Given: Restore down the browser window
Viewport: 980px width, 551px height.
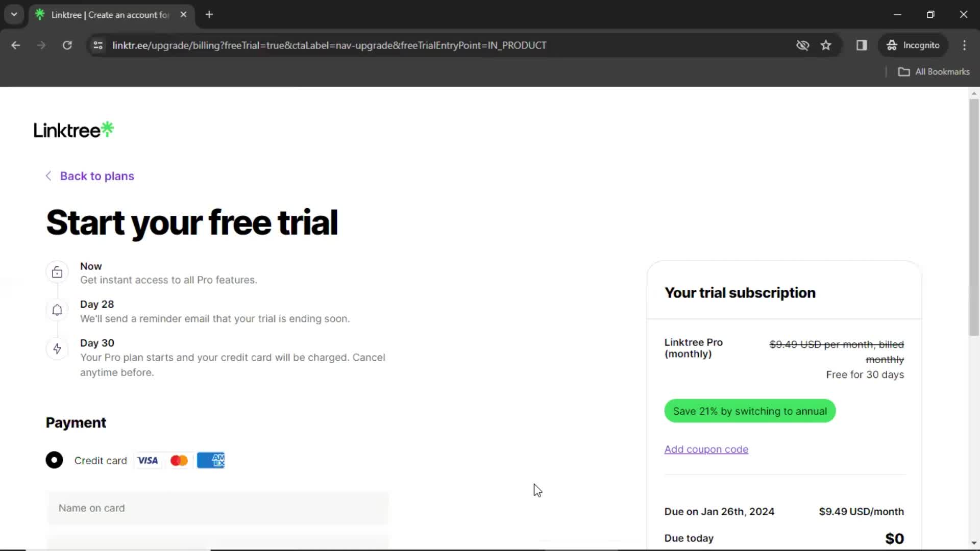Looking at the screenshot, I should [930, 15].
